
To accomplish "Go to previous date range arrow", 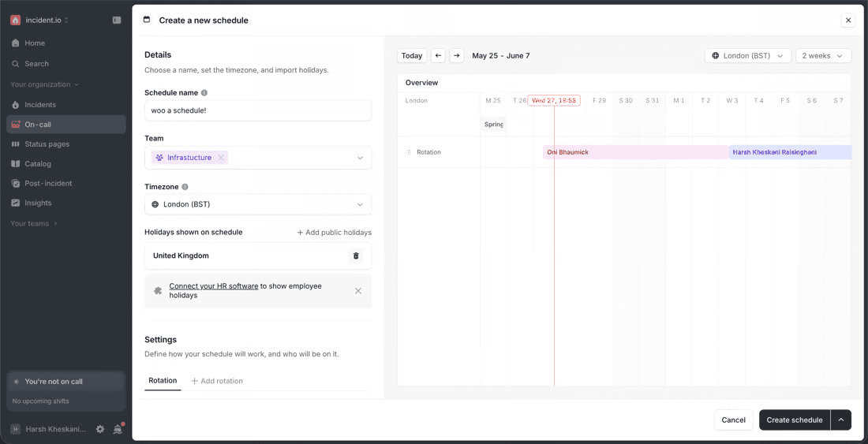I will point(439,56).
